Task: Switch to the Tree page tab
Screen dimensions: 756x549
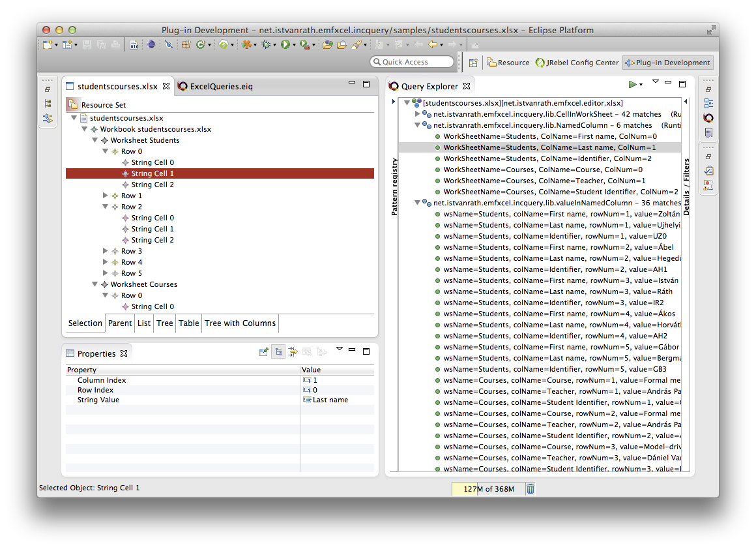Action: tap(164, 323)
